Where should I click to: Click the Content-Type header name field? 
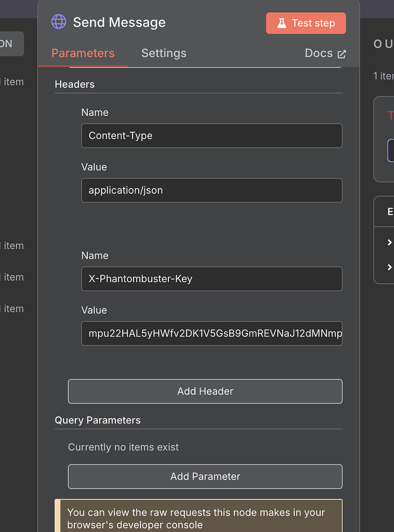click(212, 136)
